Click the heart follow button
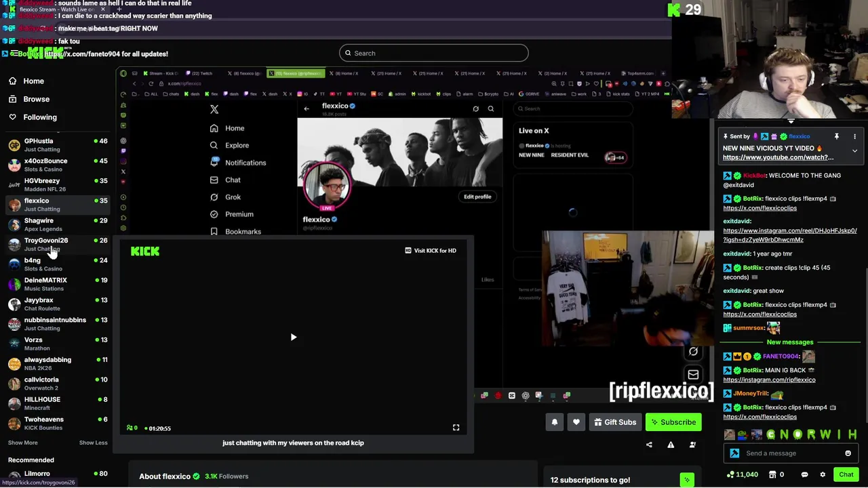Screen dimensions: 868x488 click(576, 422)
